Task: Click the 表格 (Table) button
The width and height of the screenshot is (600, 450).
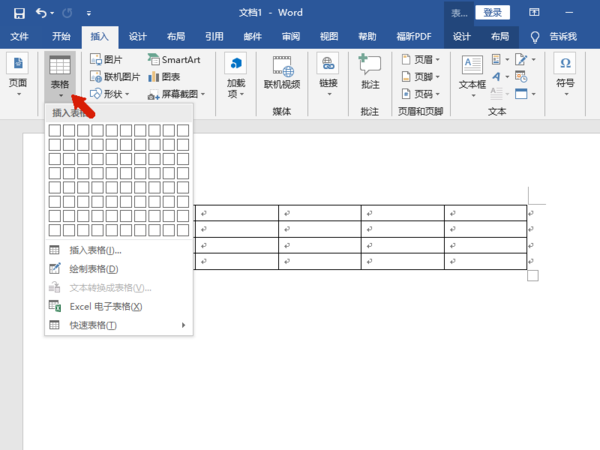Action: tap(60, 77)
